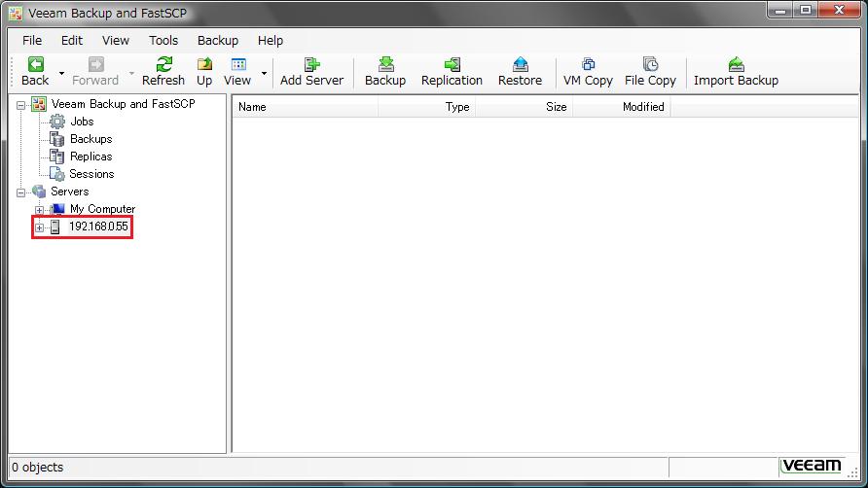Click the Add Server toolbar icon
The height and width of the screenshot is (488, 868).
point(311,64)
